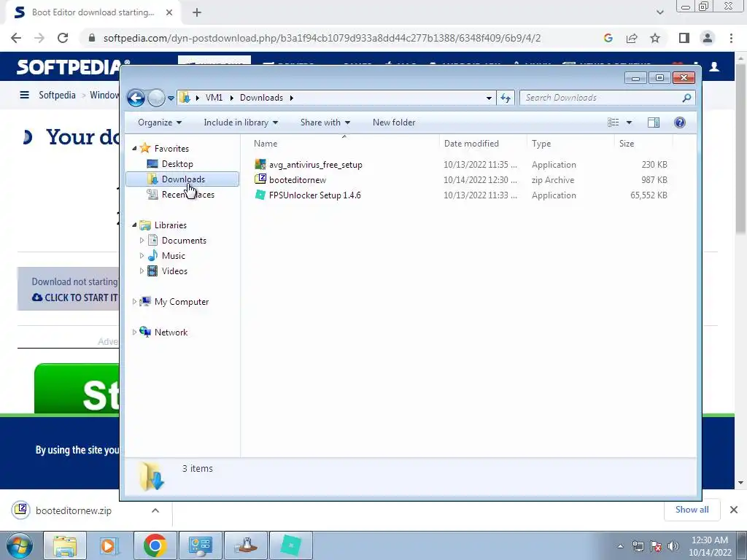
Task: Click the Search Downloads field
Action: pos(608,98)
